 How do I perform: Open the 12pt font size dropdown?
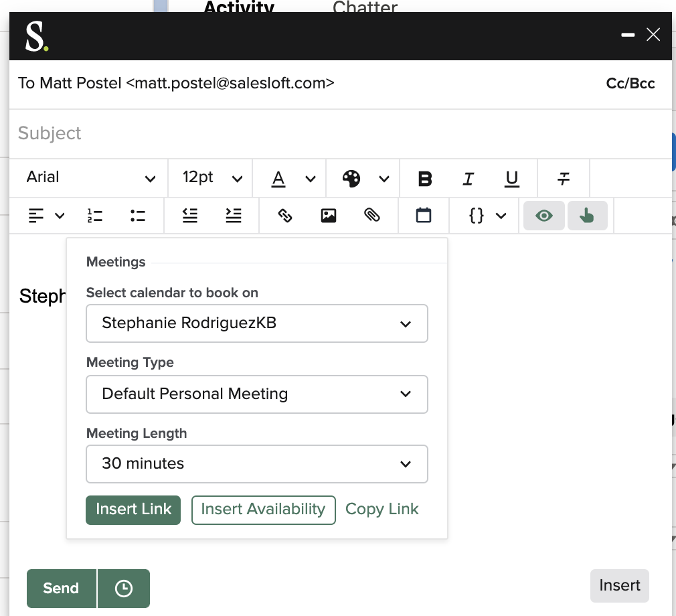tap(211, 177)
